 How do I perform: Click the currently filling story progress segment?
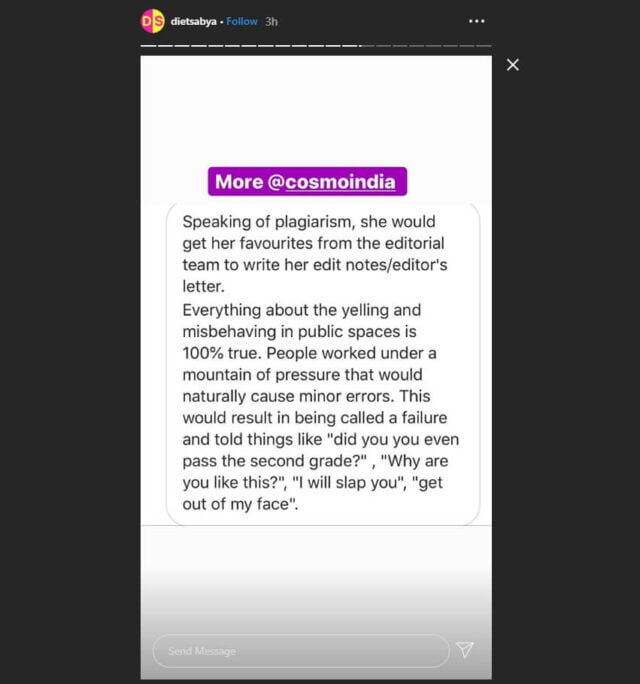pyautogui.click(x=352, y=46)
